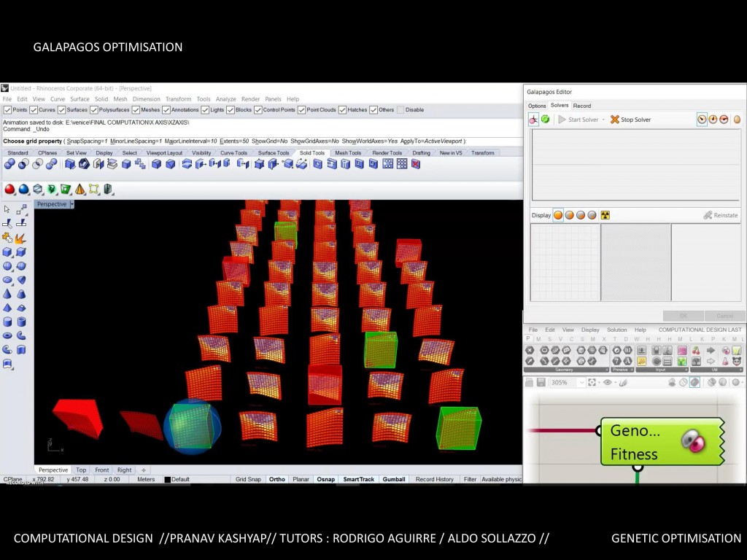Viewport: 747px width, 560px height.
Task: Toggle the Meshes filter checkbox
Action: point(136,110)
